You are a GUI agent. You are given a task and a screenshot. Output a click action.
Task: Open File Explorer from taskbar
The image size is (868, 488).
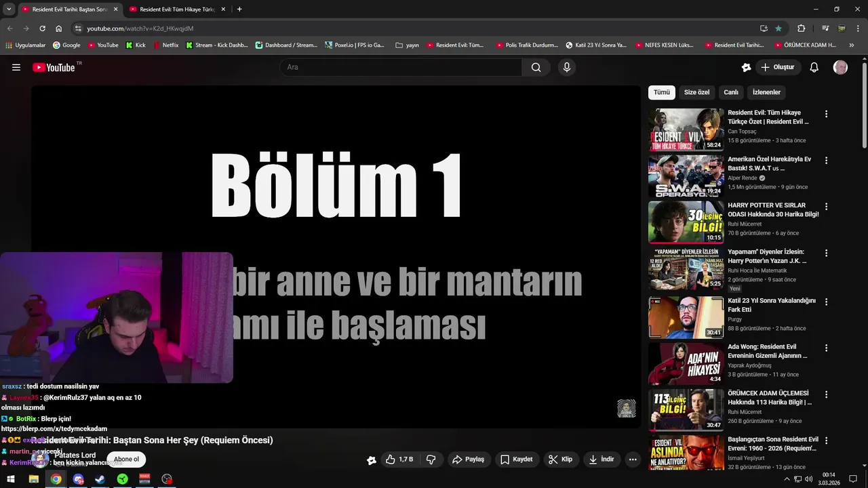(x=33, y=479)
